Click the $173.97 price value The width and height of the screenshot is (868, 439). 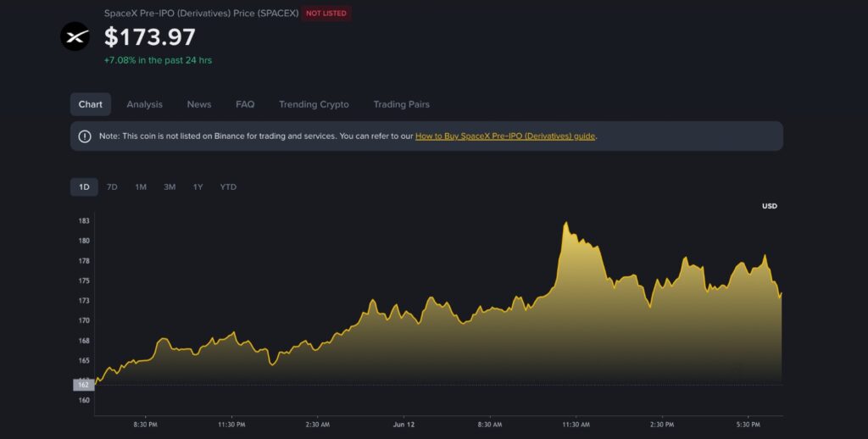150,37
